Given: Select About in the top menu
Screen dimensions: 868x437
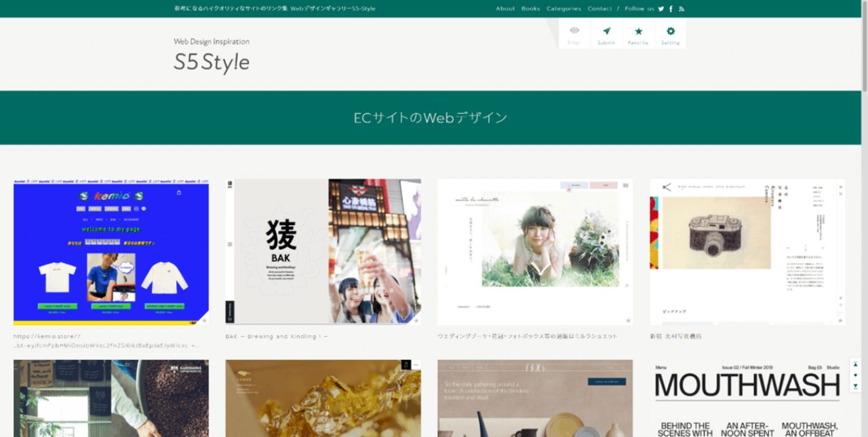Looking at the screenshot, I should (505, 9).
